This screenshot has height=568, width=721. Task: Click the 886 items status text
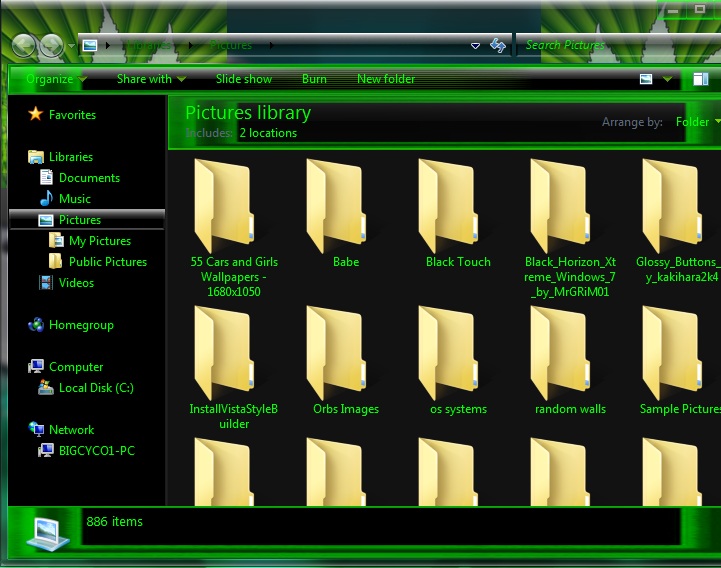tap(114, 522)
